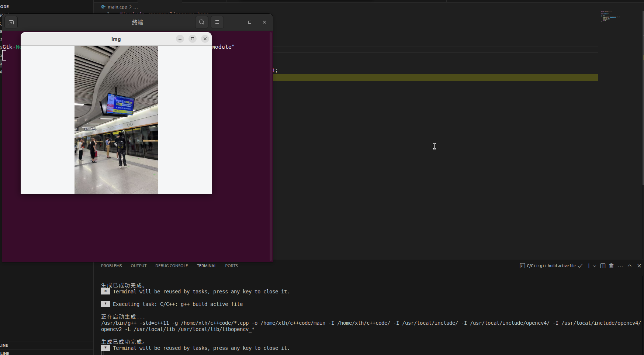644x355 pixels.
Task: Select the PORTS tab
Action: pos(231,266)
